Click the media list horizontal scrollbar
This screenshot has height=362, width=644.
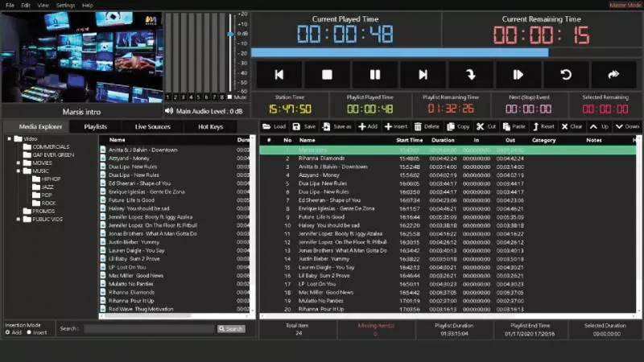pos(147,315)
